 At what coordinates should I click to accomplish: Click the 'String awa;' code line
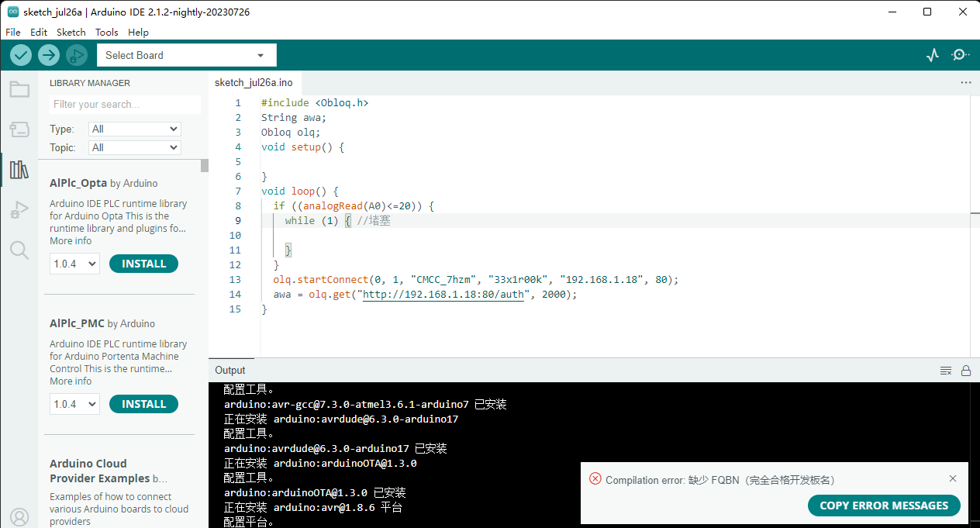(x=294, y=117)
